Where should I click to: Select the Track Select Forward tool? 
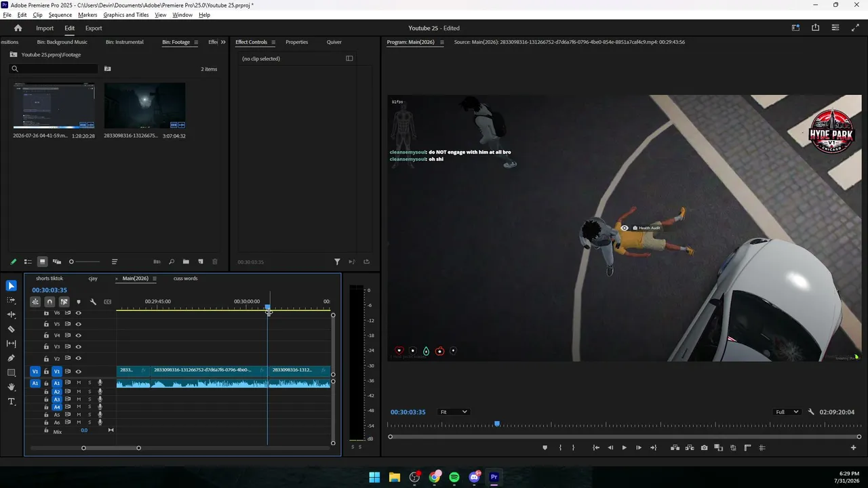11,300
